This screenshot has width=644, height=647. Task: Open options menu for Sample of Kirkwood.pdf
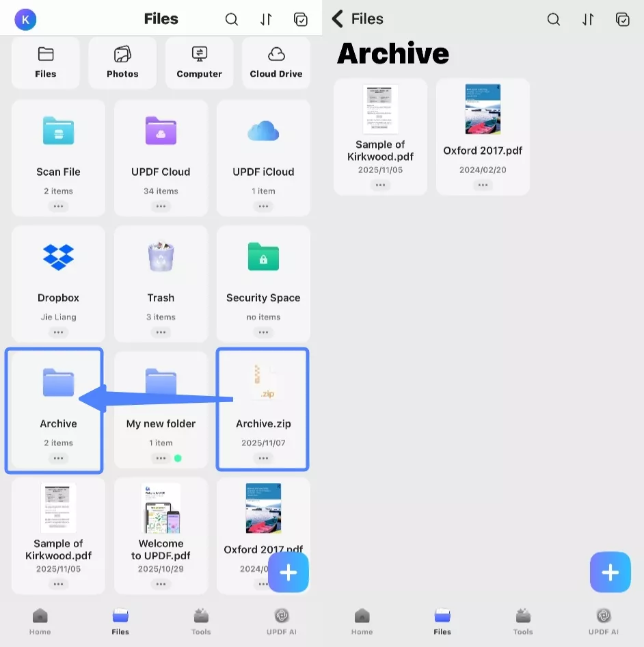pos(58,584)
